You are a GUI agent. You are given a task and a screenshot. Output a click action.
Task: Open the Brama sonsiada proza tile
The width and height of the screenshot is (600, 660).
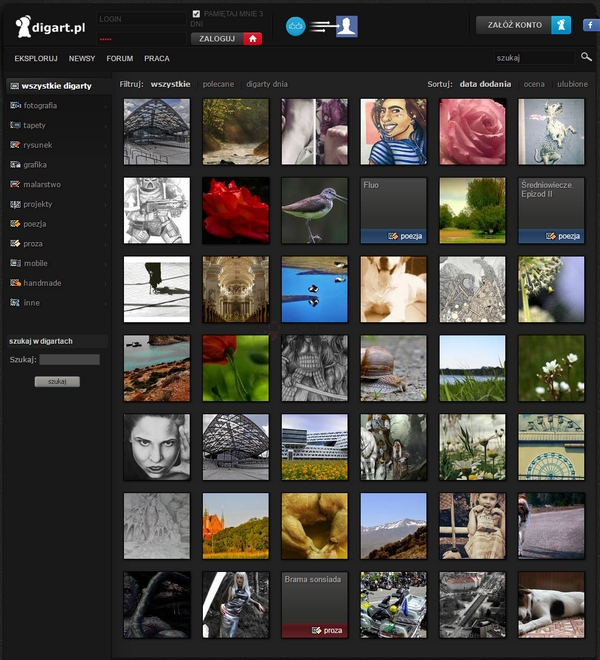(x=315, y=605)
